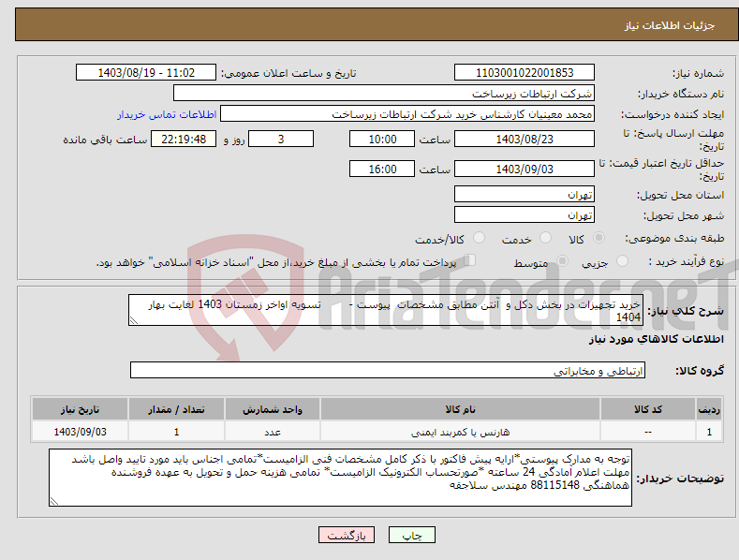Click the remaining days field showing 3
The height and width of the screenshot is (560, 739).
281,139
